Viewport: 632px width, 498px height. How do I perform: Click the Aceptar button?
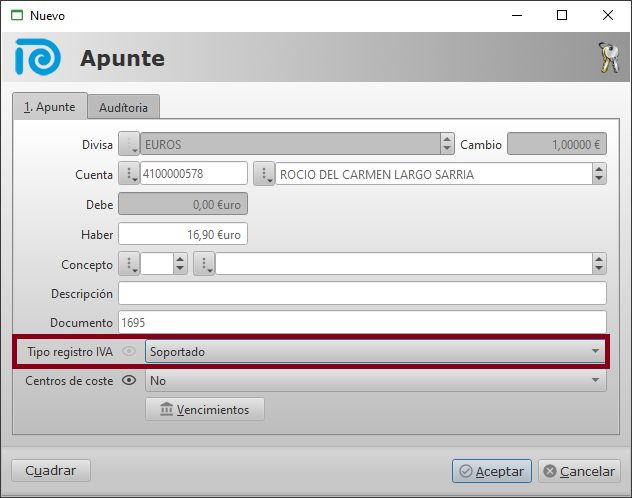(x=491, y=471)
